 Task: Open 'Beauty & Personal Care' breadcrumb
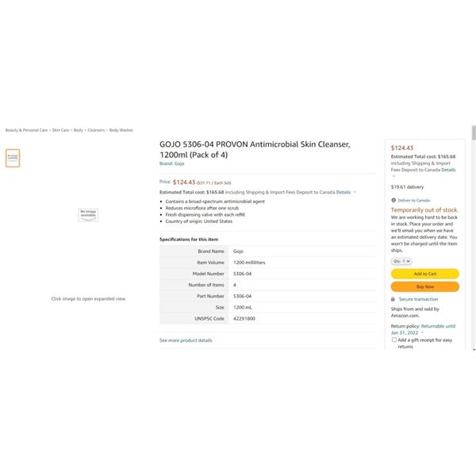(27, 129)
